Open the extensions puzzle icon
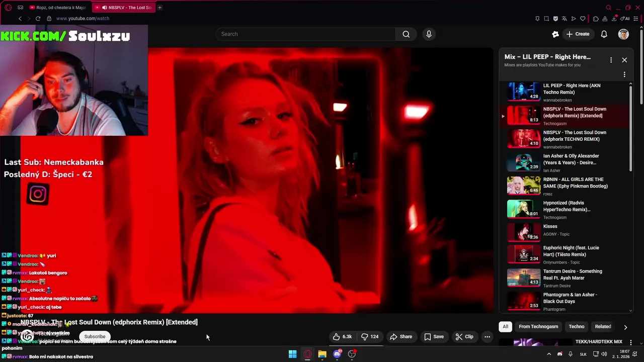 (x=596, y=19)
